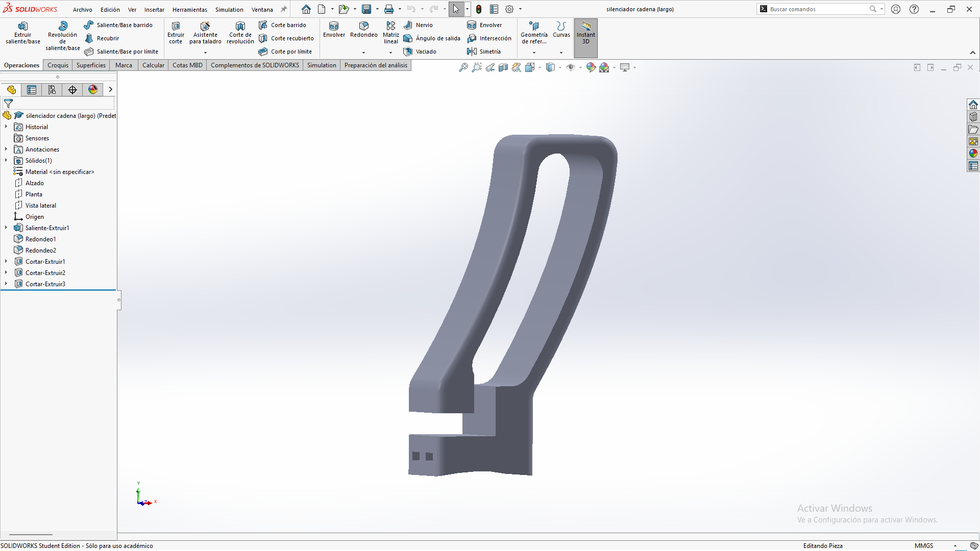Collapse the CommandManager ribbon arrow
This screenshot has width=980, height=551.
[x=973, y=53]
